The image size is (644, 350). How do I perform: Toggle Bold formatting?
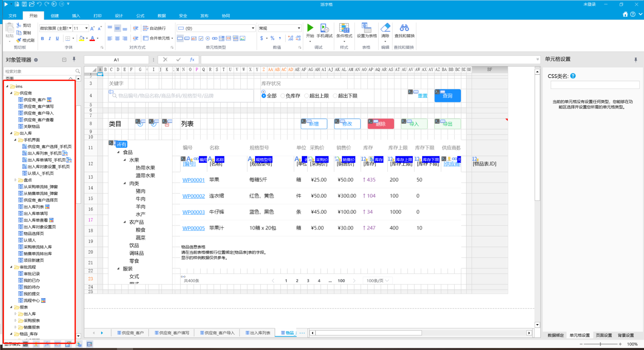pos(42,38)
